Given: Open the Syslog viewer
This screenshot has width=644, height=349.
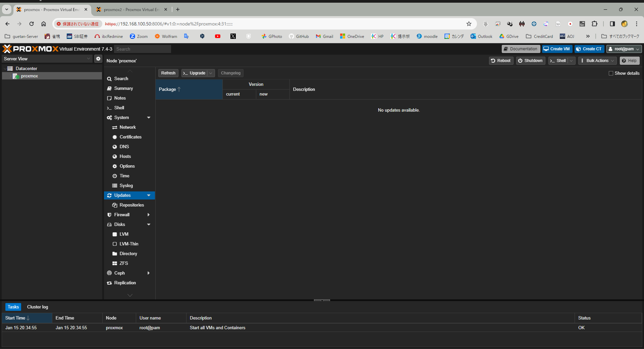Looking at the screenshot, I should 126,186.
